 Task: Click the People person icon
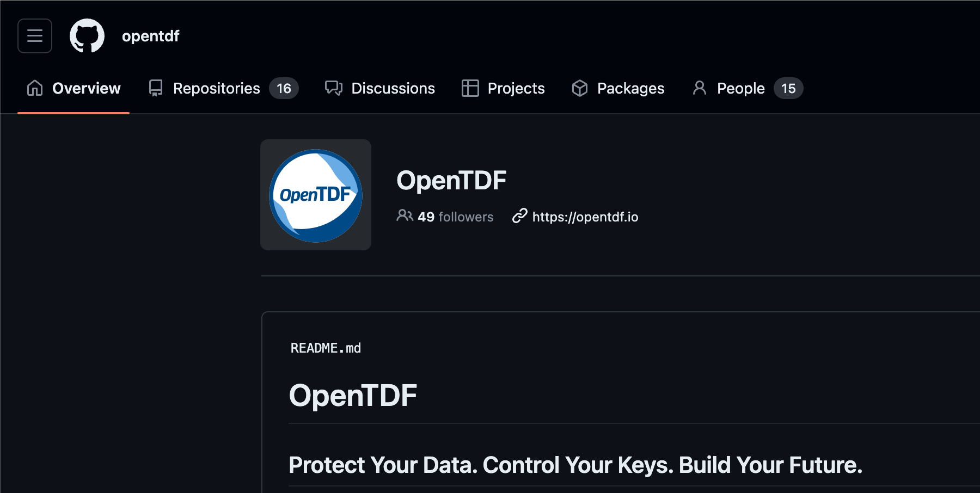(x=700, y=88)
